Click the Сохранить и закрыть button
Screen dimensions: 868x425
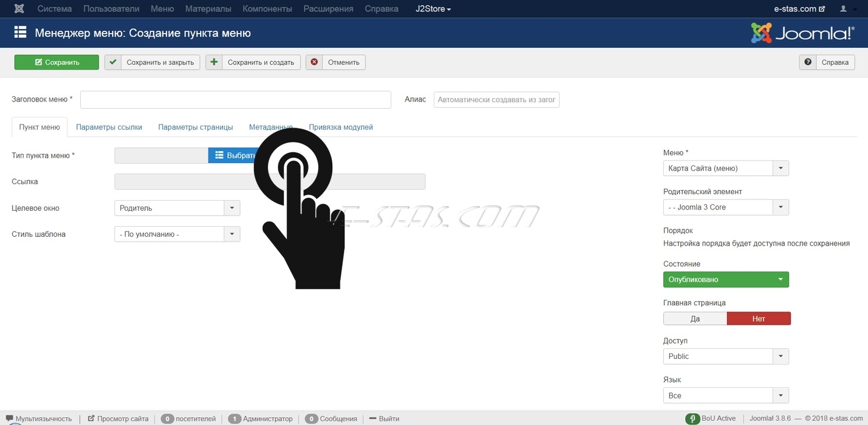coord(152,62)
